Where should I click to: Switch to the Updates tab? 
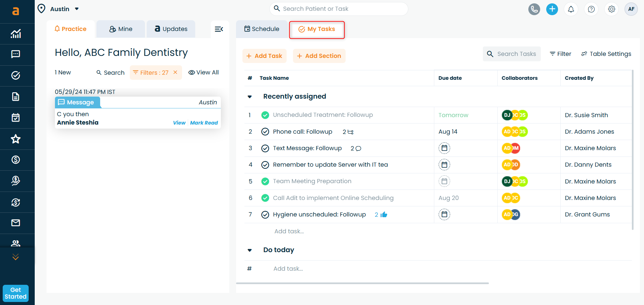pos(171,29)
